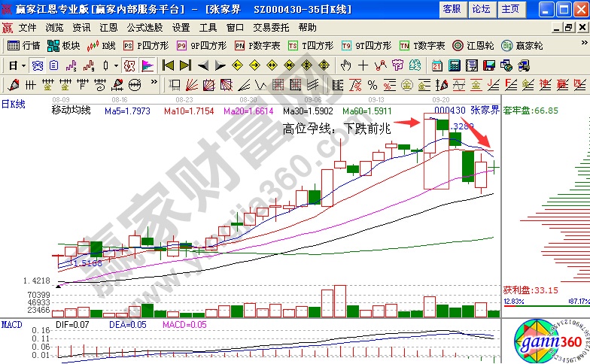Viewport: 590px width, 364px height.
Task: Open the 工具 menu
Action: pos(208,27)
